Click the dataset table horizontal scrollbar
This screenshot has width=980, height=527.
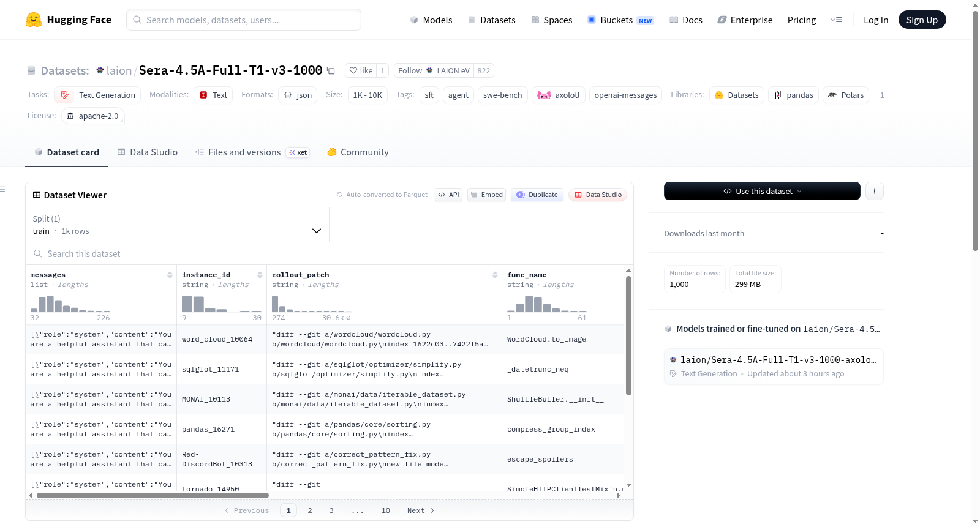[153, 495]
